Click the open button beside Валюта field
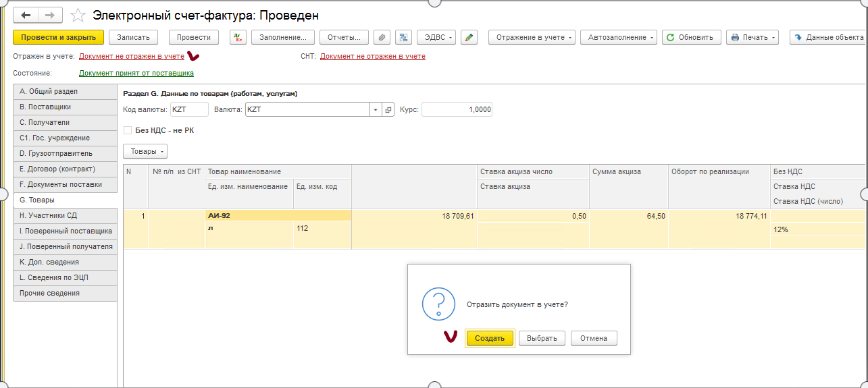 point(388,109)
